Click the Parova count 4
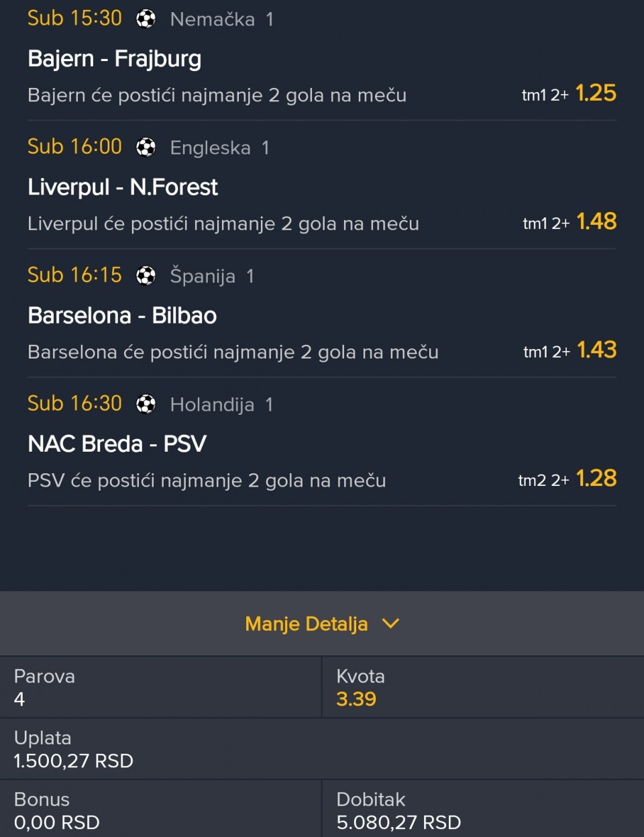644x837 pixels. 19,699
